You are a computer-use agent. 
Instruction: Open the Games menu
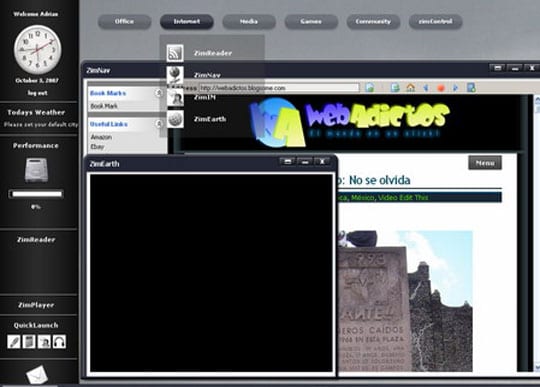pos(311,22)
